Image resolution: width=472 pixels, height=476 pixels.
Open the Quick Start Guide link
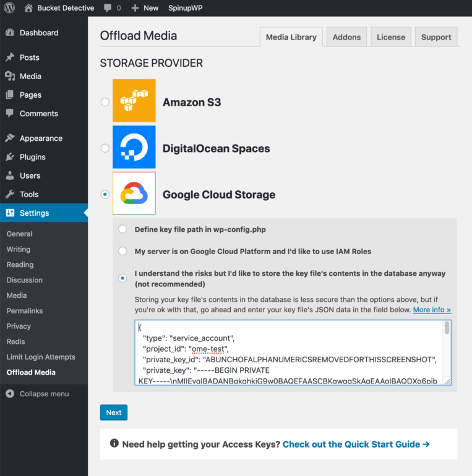(356, 444)
